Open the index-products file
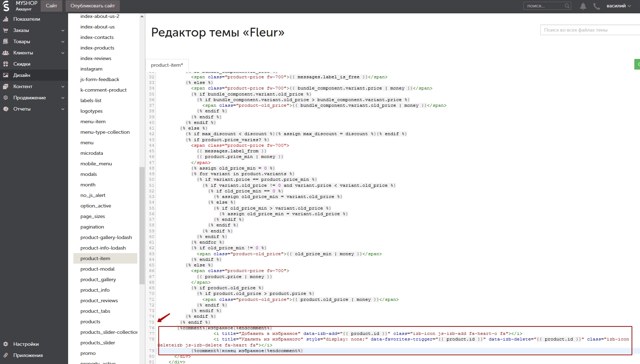The width and height of the screenshot is (640, 364). coord(97,48)
